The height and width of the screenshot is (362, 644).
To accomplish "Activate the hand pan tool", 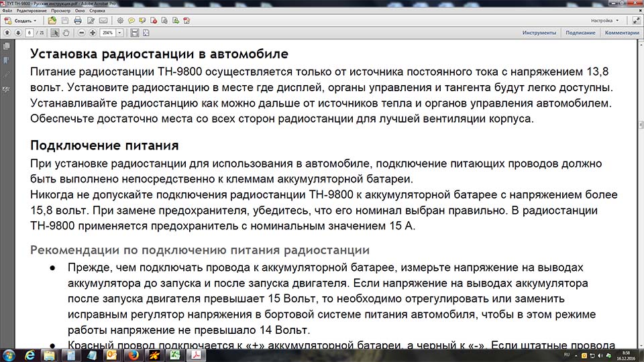I will (x=66, y=33).
